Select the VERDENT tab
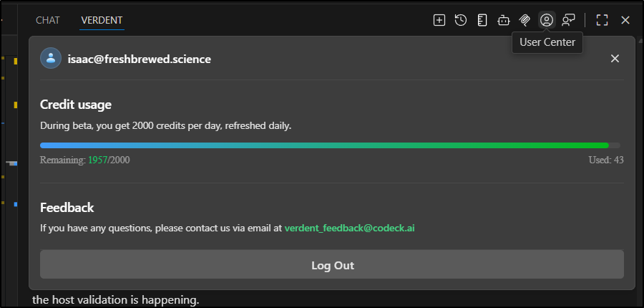Viewport: 644px width, 308px height. pyautogui.click(x=102, y=20)
